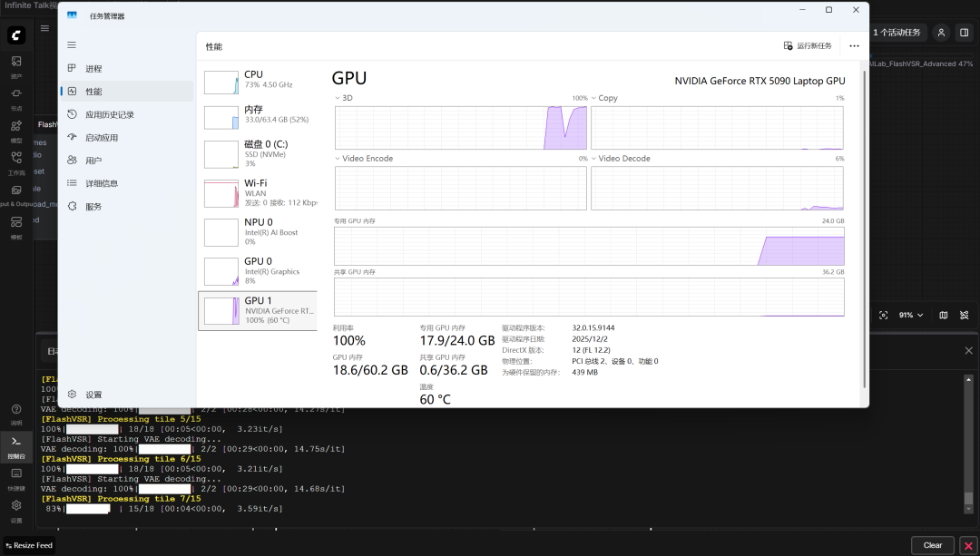Viewport: 980px width, 556px height.
Task: Open ComfyUI hamburger menu beside the logo
Action: 45,28
